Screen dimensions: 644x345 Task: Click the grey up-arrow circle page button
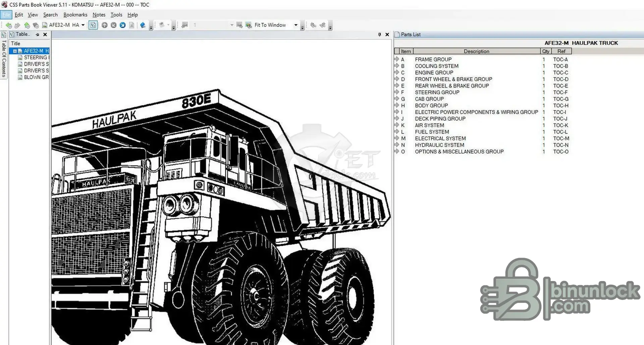[x=105, y=25]
